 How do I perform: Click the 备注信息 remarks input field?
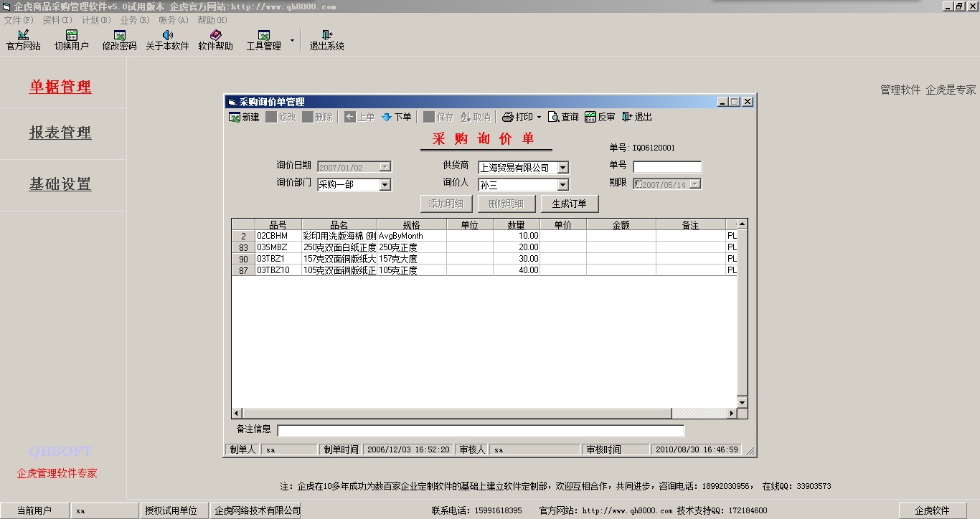pos(481,430)
